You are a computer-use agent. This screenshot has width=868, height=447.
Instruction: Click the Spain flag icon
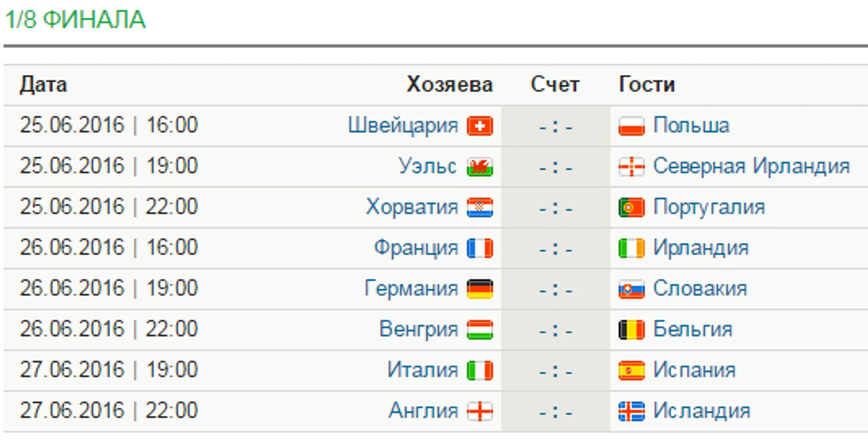click(x=631, y=370)
